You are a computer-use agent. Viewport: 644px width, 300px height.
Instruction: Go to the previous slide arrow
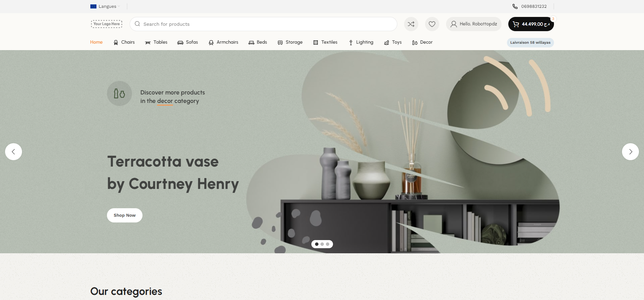tap(14, 152)
